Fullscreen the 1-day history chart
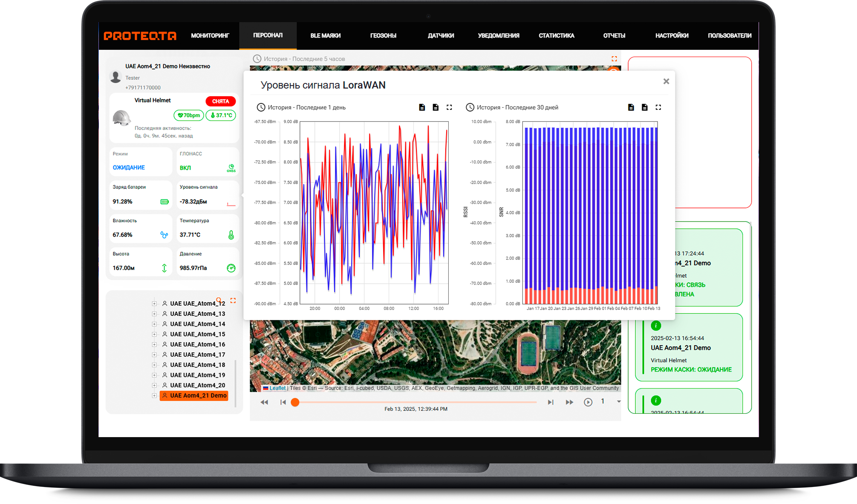Image resolution: width=857 pixels, height=504 pixels. pos(449,107)
